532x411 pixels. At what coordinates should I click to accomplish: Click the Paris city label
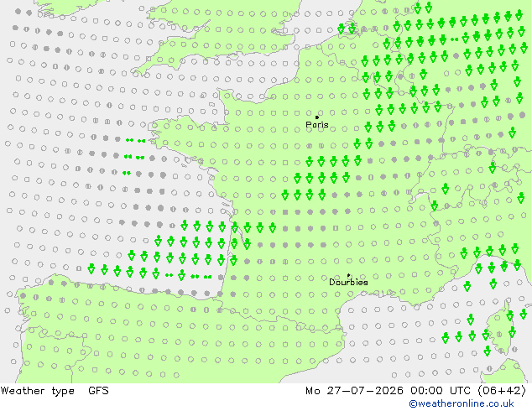click(317, 125)
